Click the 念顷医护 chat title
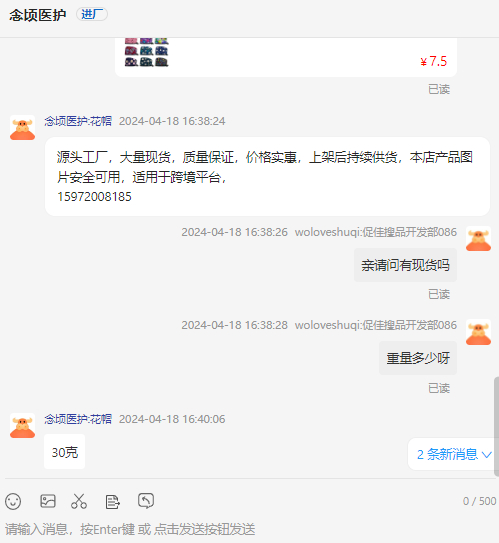The height and width of the screenshot is (543, 499). pyautogui.click(x=38, y=15)
